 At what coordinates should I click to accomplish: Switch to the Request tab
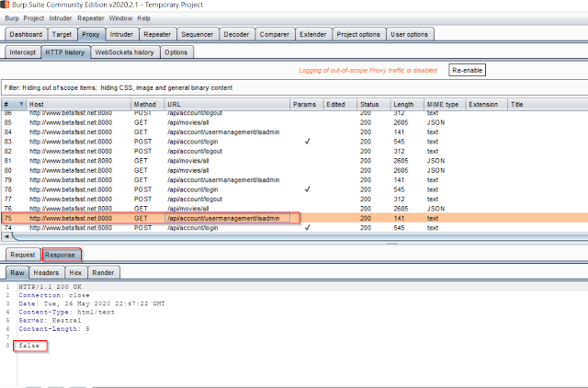click(22, 255)
